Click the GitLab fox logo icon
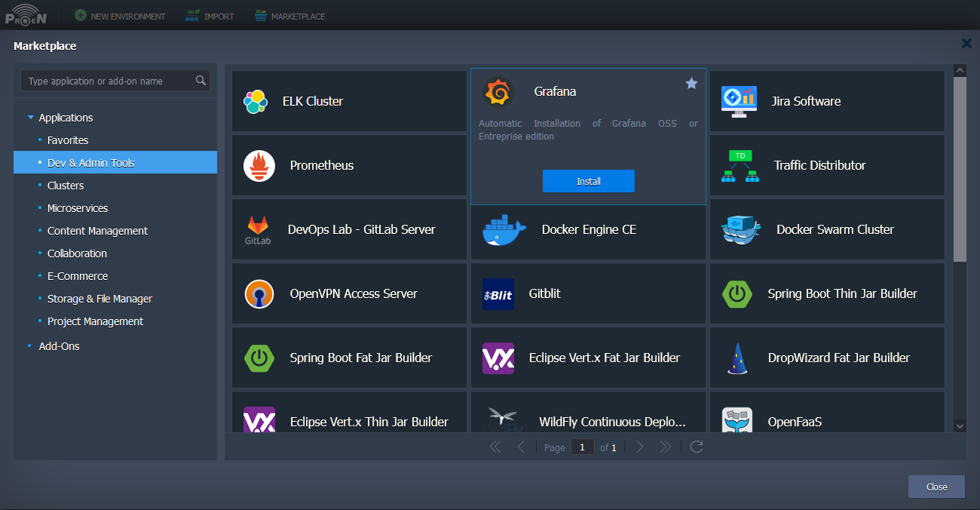This screenshot has height=510, width=980. click(x=258, y=230)
